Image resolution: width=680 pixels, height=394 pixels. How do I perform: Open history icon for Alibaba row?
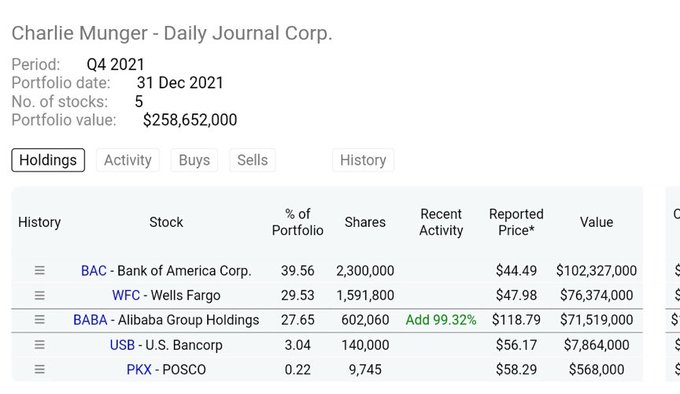click(x=39, y=320)
